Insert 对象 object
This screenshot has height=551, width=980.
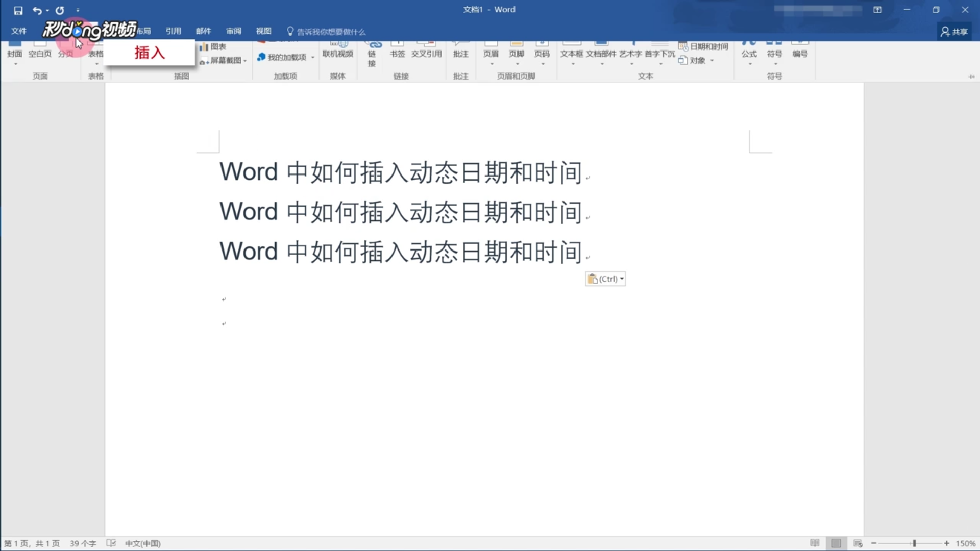(x=692, y=61)
